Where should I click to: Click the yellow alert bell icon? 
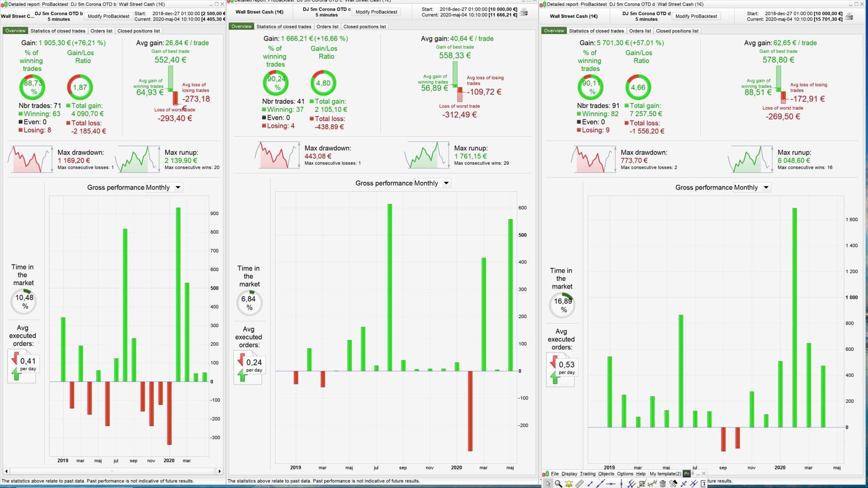(569, 484)
